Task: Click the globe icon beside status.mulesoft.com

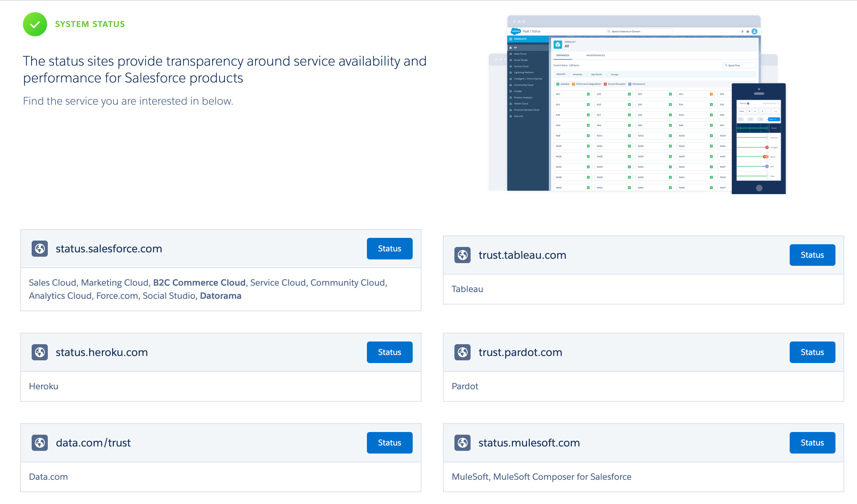Action: pos(462,443)
